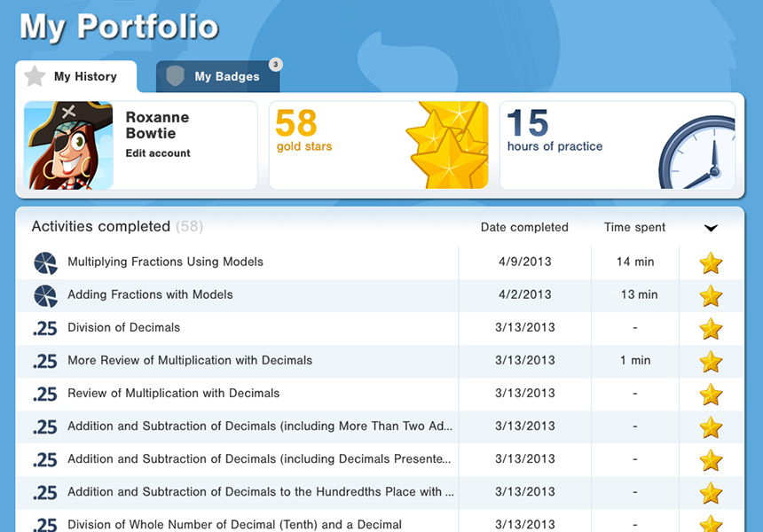Open Addition and Subtraction More Than Two Ad... activity
This screenshot has width=763, height=532.
[x=260, y=426]
